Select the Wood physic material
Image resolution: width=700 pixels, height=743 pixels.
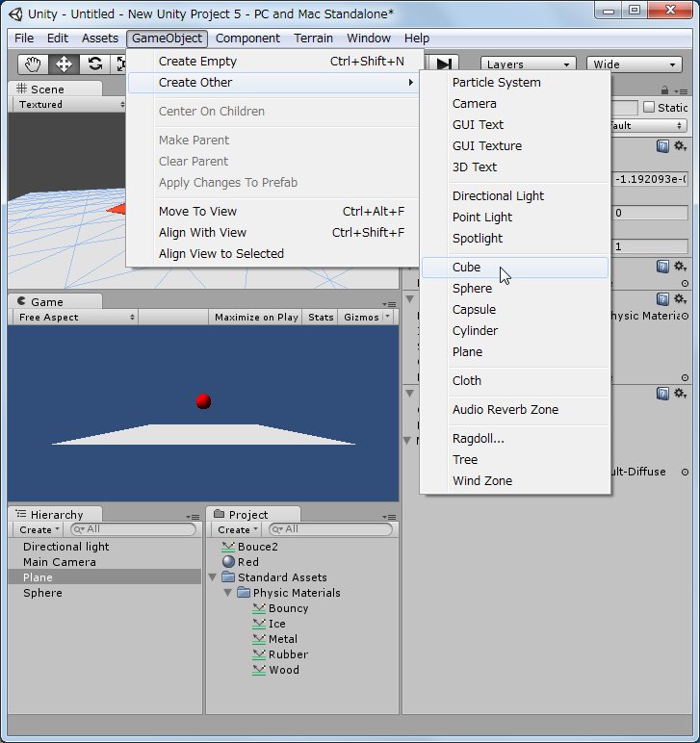(x=275, y=670)
